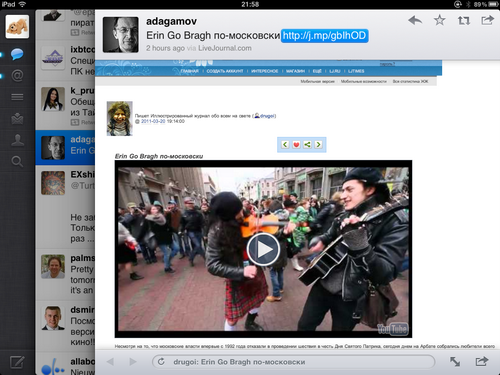Compose new tweet with pencil icon
This screenshot has width=500, height=375.
tap(17, 363)
